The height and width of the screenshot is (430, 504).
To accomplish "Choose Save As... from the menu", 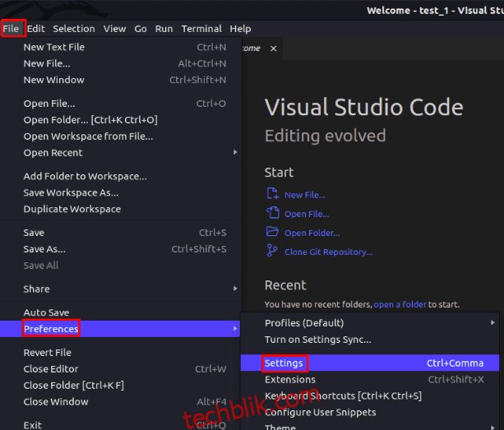I will pos(120,249).
